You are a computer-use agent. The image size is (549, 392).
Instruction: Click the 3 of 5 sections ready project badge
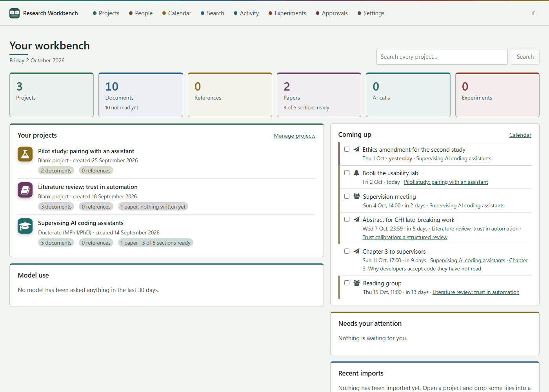[x=155, y=243]
